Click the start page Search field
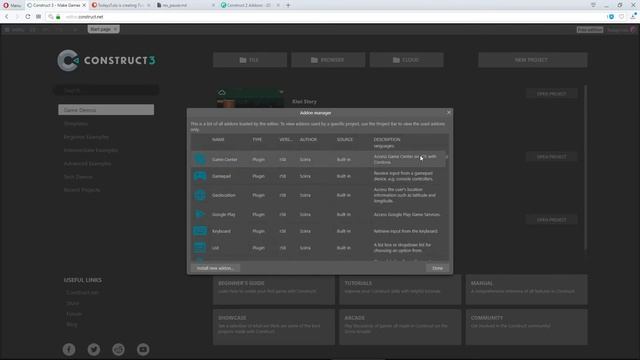The height and width of the screenshot is (360, 640). pyautogui.click(x=106, y=90)
